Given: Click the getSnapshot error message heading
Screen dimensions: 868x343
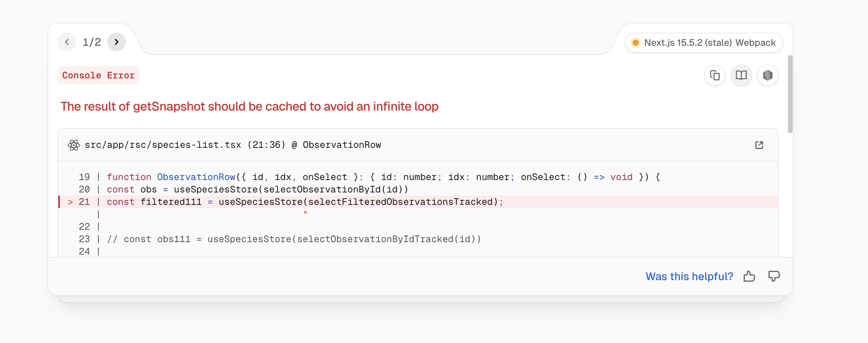Looking at the screenshot, I should pos(249,107).
